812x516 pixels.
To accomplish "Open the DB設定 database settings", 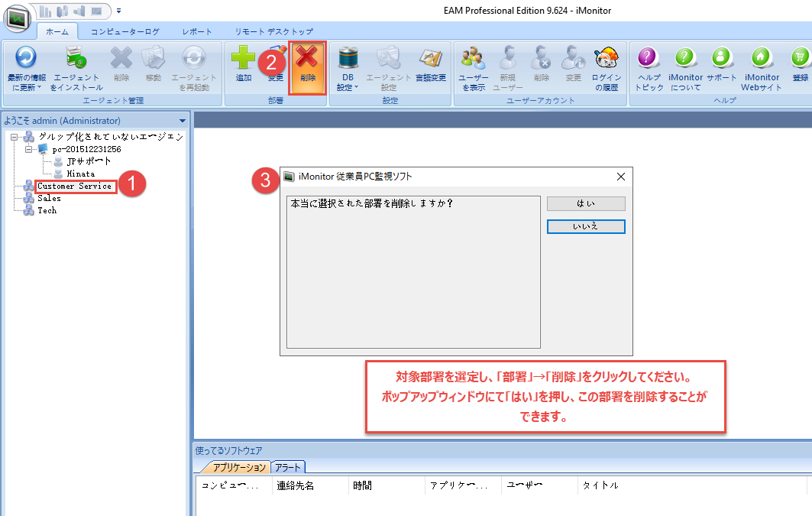I will coord(348,68).
